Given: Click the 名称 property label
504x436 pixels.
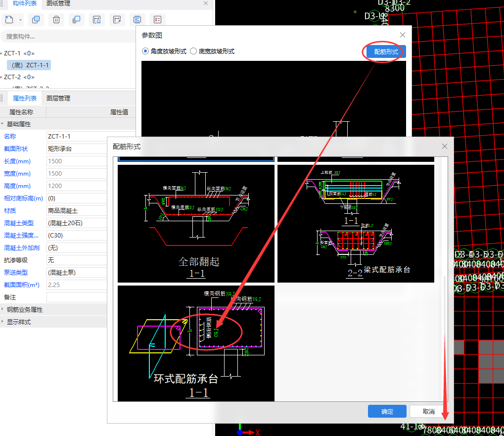Looking at the screenshot, I should tap(10, 136).
